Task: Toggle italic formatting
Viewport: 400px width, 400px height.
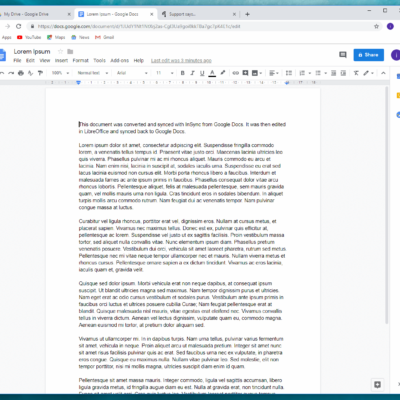Action: point(192,73)
